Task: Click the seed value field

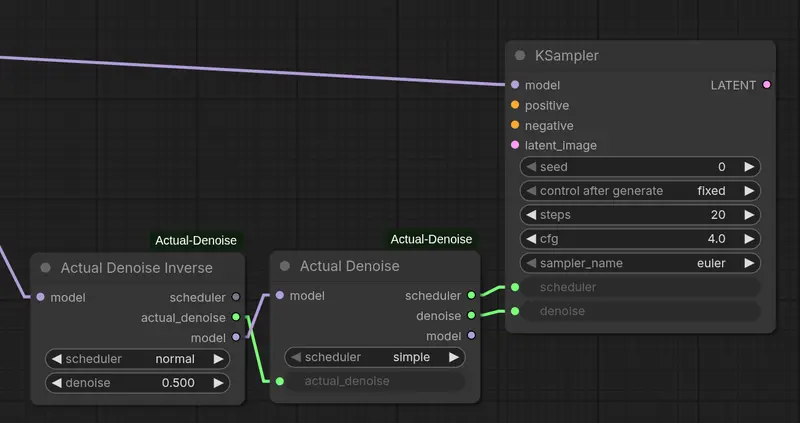Action: 640,167
